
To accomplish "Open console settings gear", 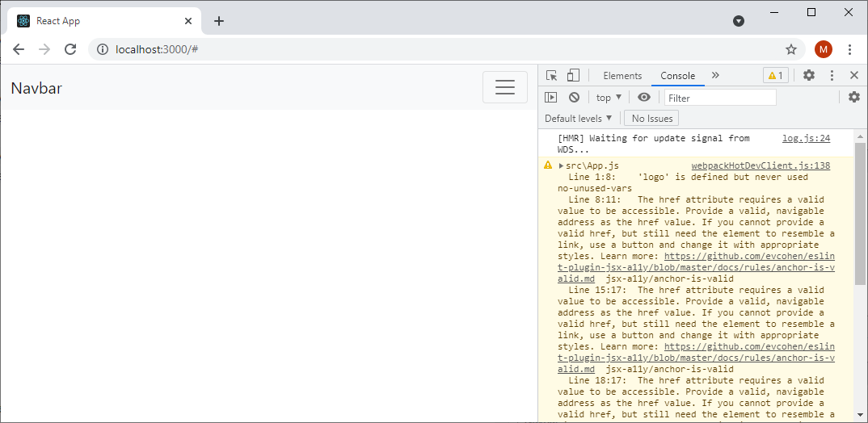I will [854, 98].
